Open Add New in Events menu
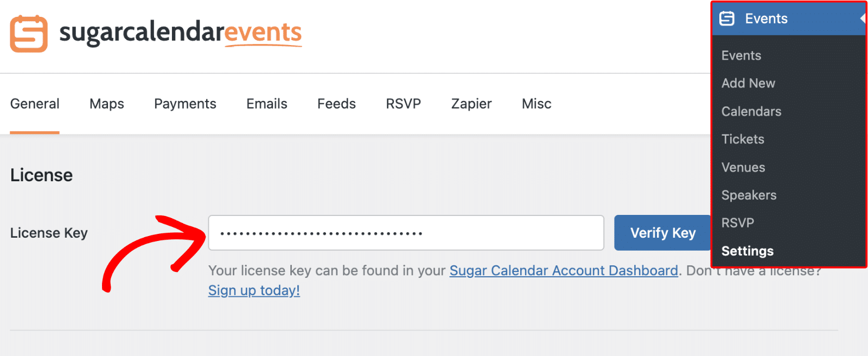868x356 pixels. [x=748, y=83]
